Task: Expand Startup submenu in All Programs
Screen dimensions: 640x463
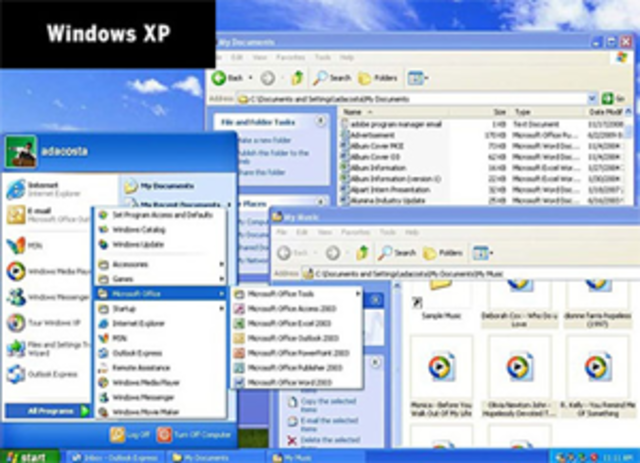Action: point(162,309)
